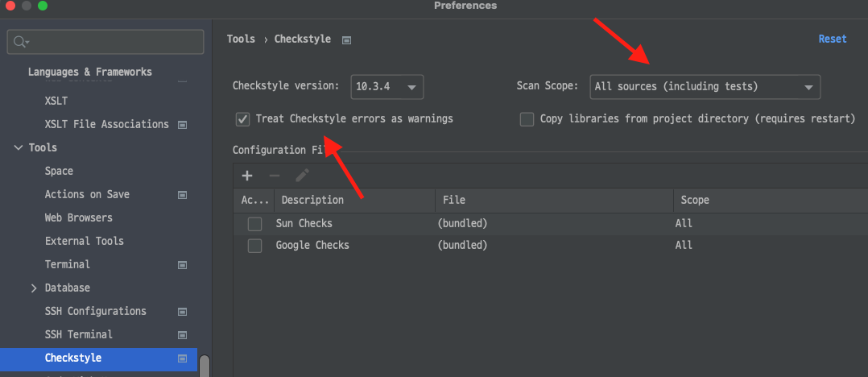868x377 pixels.
Task: Click the All scope cell for Google Checks
Action: click(684, 245)
